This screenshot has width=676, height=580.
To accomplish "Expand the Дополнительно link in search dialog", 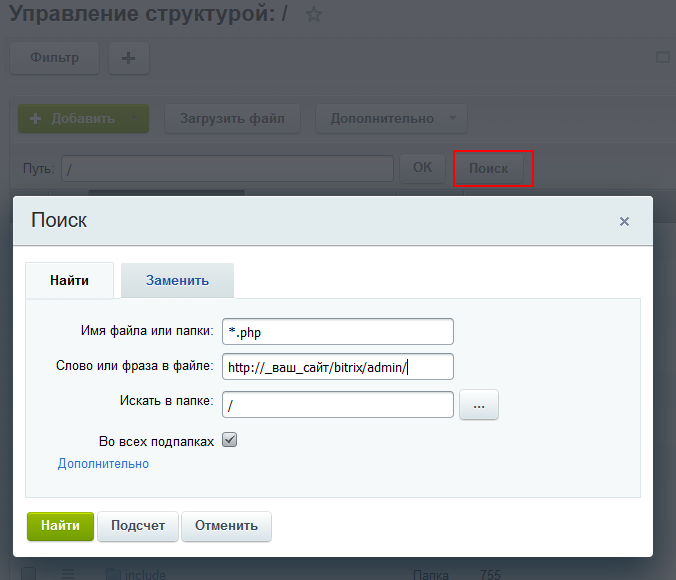I will tap(103, 464).
